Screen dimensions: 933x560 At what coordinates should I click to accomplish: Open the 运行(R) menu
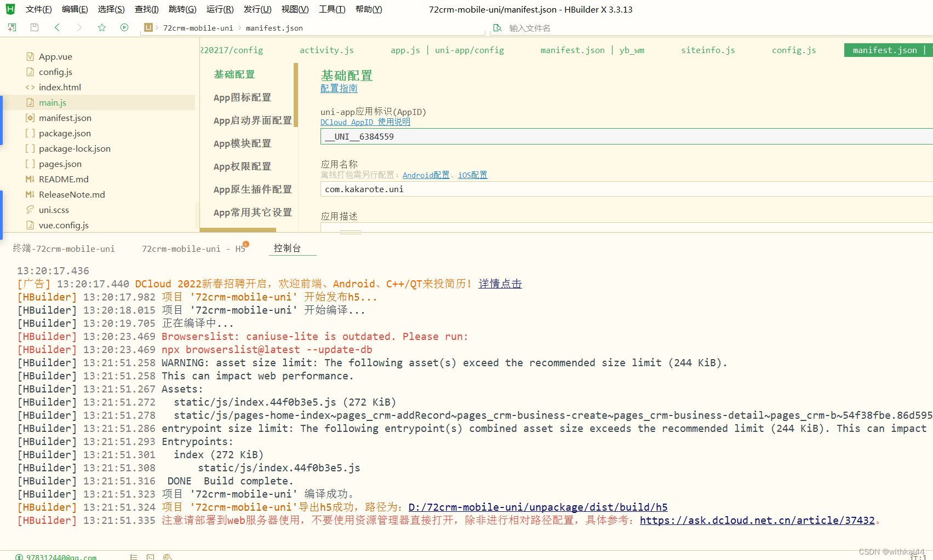220,9
